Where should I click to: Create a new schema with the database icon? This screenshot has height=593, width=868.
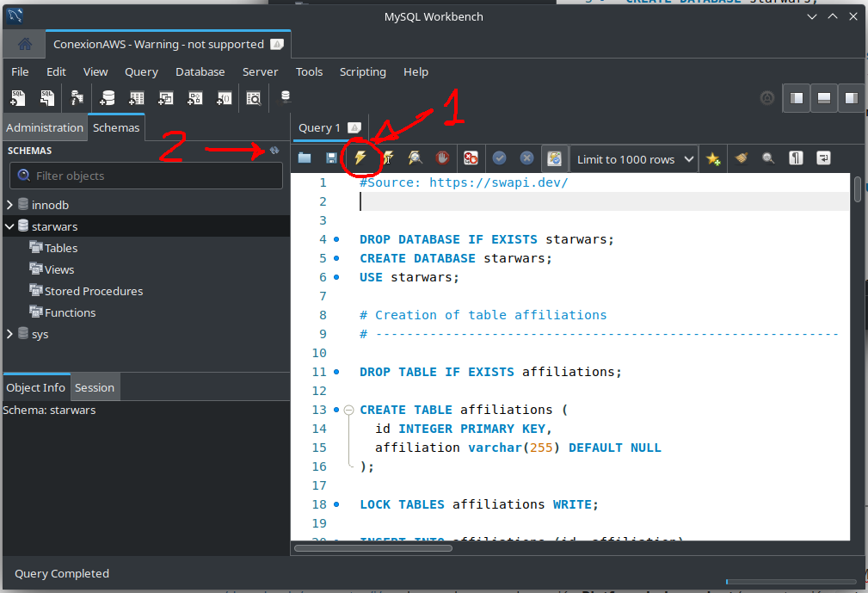pyautogui.click(x=106, y=97)
